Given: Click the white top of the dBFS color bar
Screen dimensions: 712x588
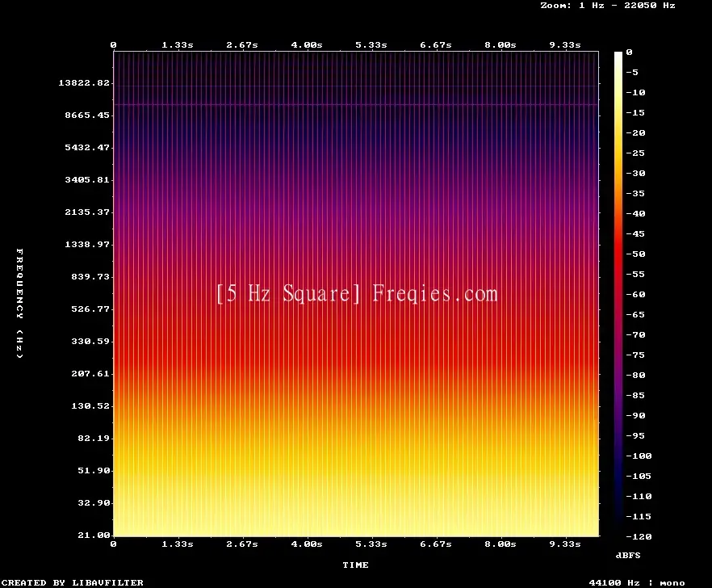Looking at the screenshot, I should 618,56.
